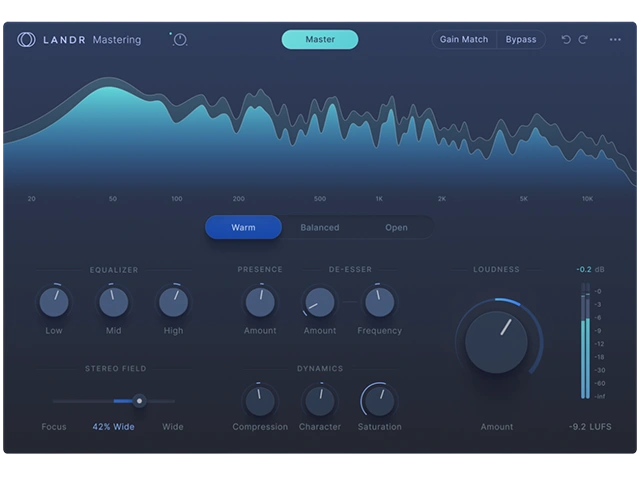Viewport: 640px width, 480px height.
Task: Click the Equalizer Mid knob
Action: (x=113, y=302)
